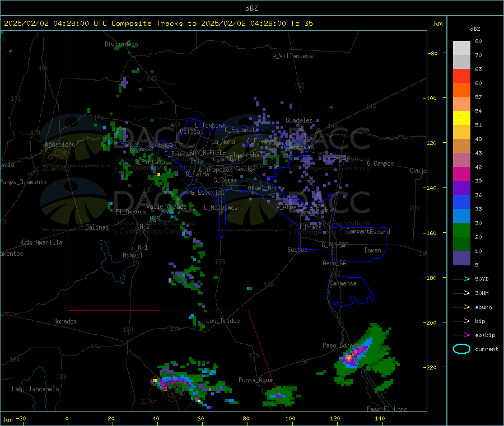Click the Cda_Amarilla map label

pyautogui.click(x=42, y=242)
